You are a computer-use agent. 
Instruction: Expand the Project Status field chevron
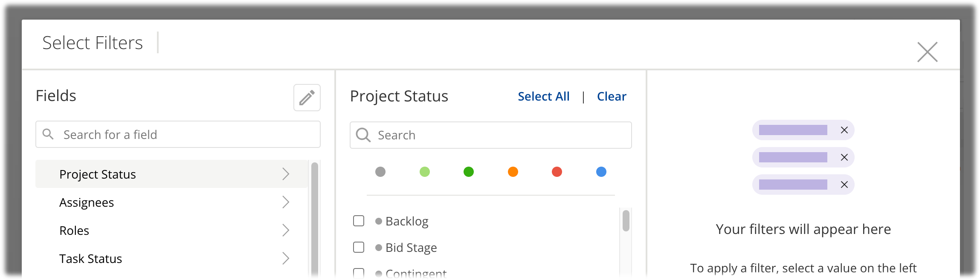286,174
